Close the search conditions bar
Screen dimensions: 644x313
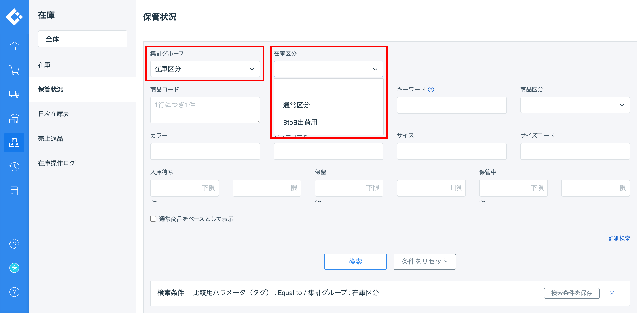(612, 293)
